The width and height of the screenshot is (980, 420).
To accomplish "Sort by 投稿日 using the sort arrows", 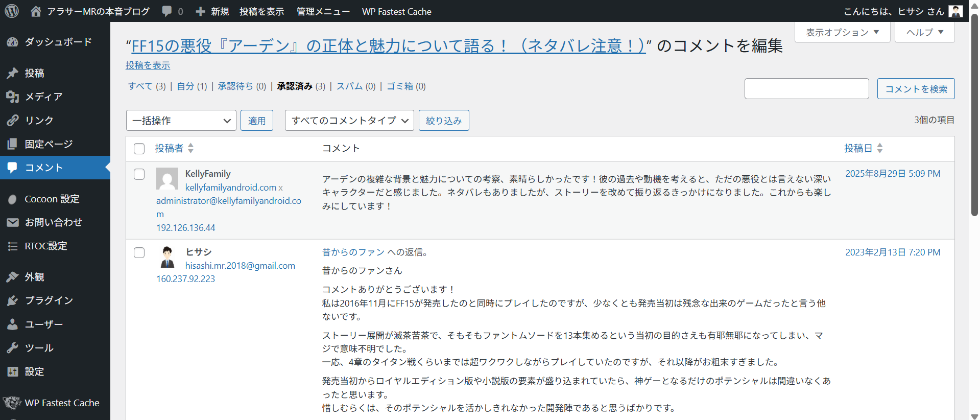I will click(x=879, y=148).
